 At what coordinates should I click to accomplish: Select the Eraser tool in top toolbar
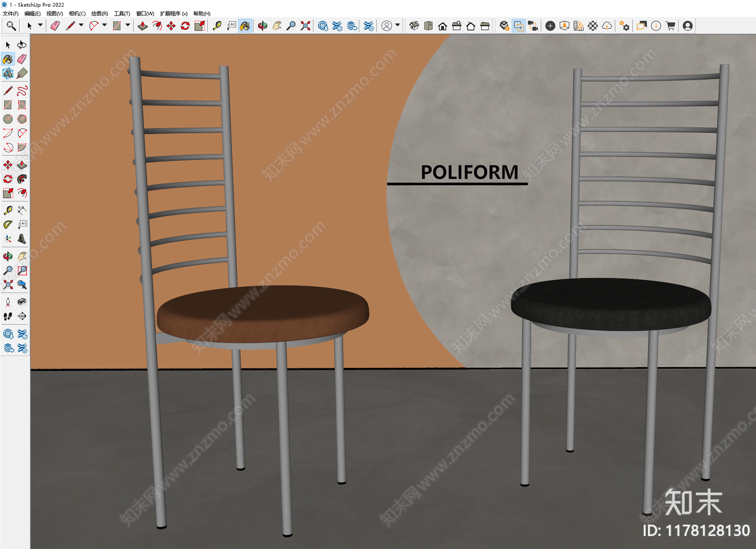55,26
